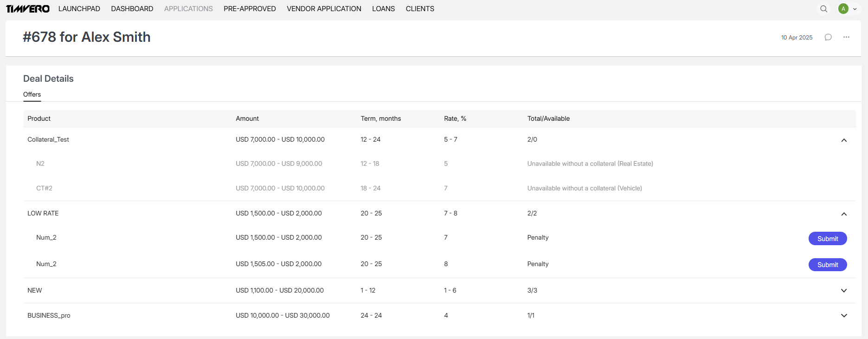
Task: Open the Dashboard menu item
Action: [x=132, y=9]
